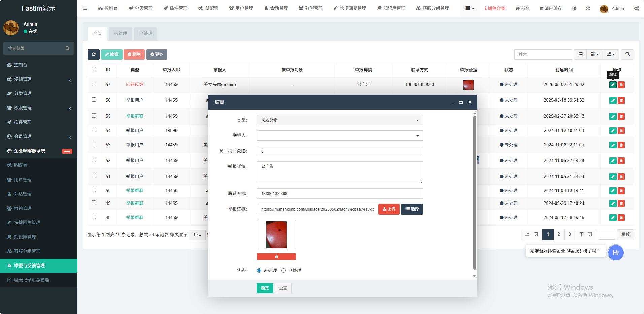Switch to the 未处理 tab

(x=120, y=34)
